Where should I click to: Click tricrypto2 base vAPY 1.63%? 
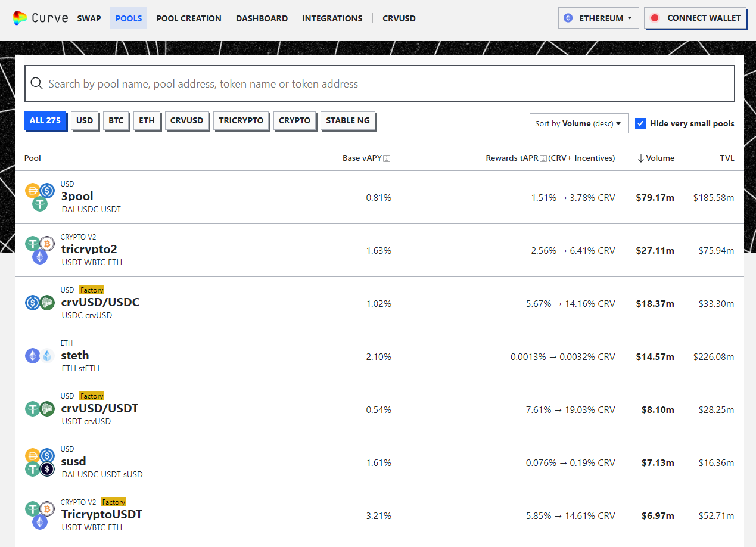[x=379, y=251]
